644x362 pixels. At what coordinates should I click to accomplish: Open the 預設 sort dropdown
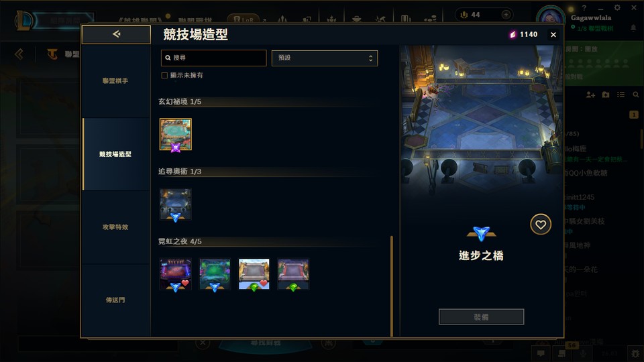click(325, 58)
